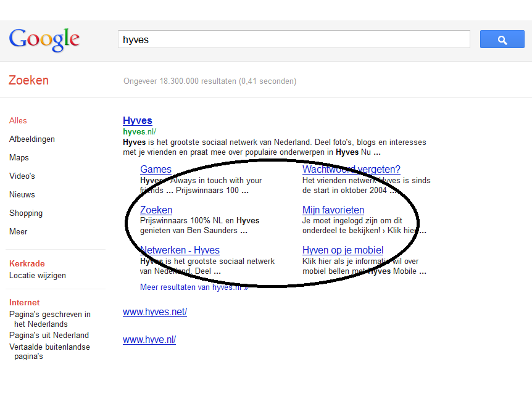Filter by Pagina's geschreven in het Nederlands

(x=50, y=319)
